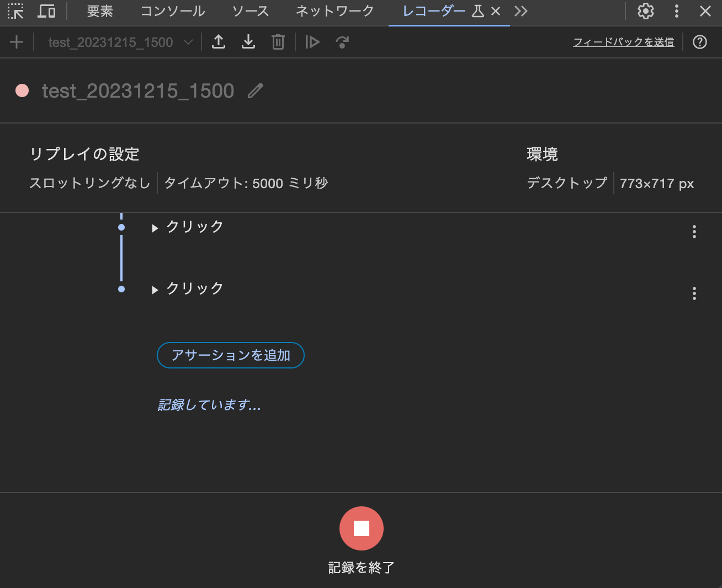Expand the second クリック step
This screenshot has width=722, height=588.
155,289
